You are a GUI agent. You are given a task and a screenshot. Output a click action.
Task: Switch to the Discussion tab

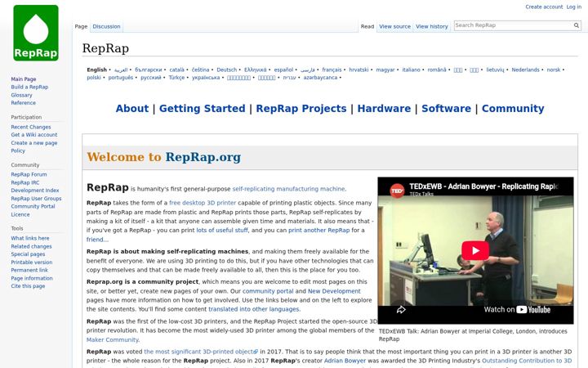click(x=106, y=27)
